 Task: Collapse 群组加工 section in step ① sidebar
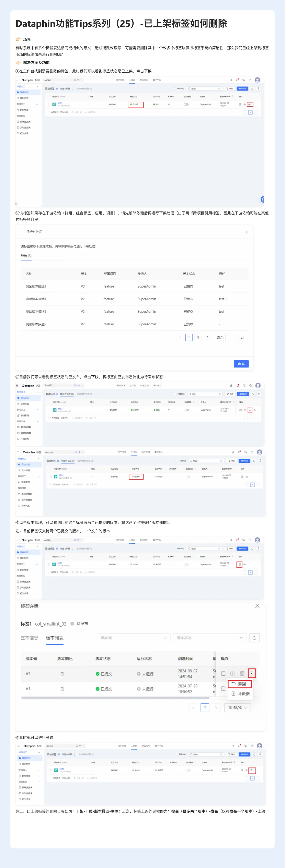click(37, 104)
